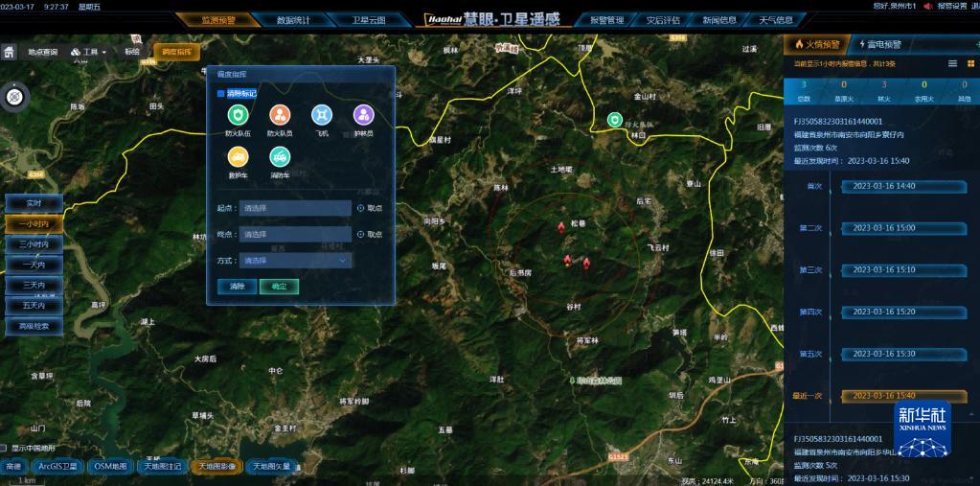Open the 方式 dropdown
The image size is (980, 486).
(295, 260)
